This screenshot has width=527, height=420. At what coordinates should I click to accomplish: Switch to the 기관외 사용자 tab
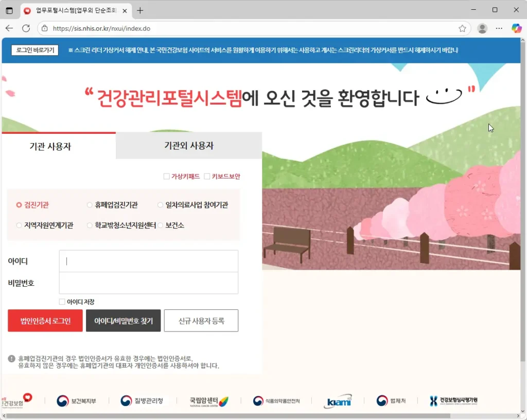(x=188, y=146)
